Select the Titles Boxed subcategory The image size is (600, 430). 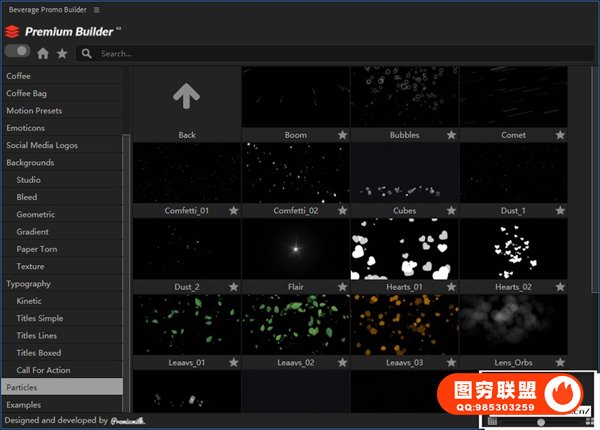pos(38,352)
